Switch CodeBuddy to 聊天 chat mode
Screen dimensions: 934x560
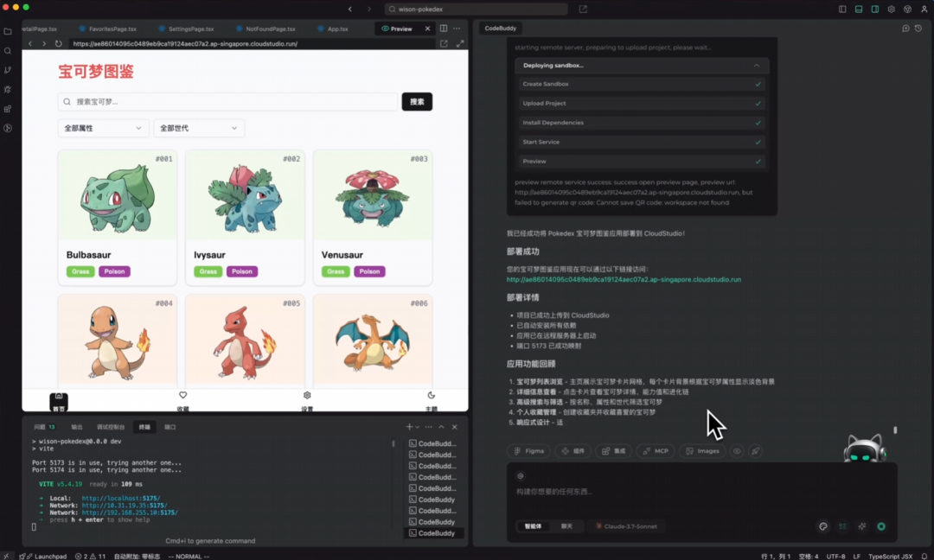(568, 526)
